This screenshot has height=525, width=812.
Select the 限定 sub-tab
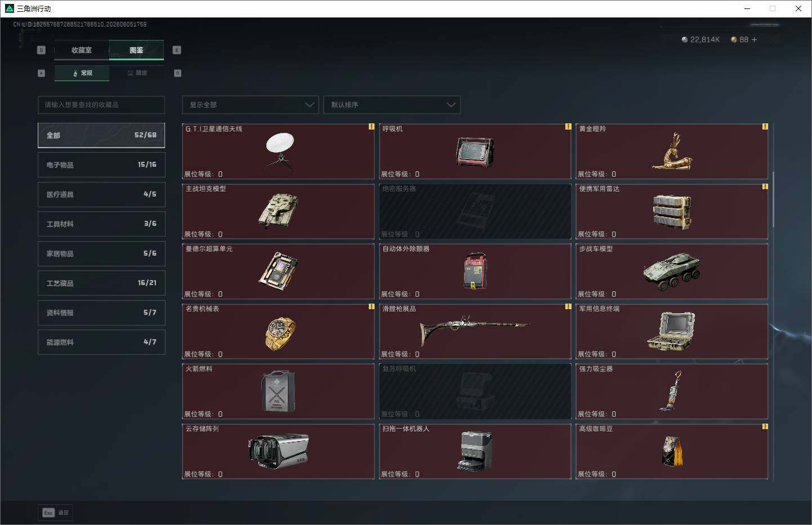137,73
